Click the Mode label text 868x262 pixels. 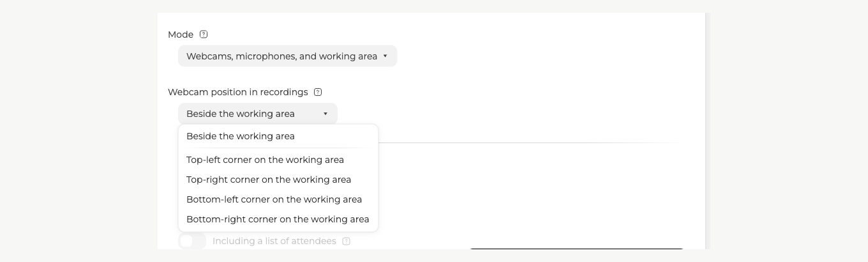coord(181,35)
